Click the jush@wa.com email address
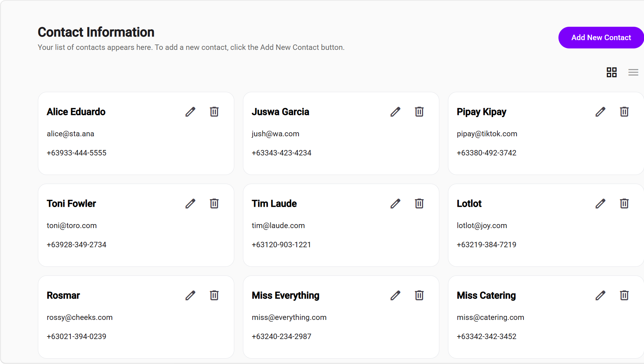Image resolution: width=644 pixels, height=364 pixels. coord(275,134)
